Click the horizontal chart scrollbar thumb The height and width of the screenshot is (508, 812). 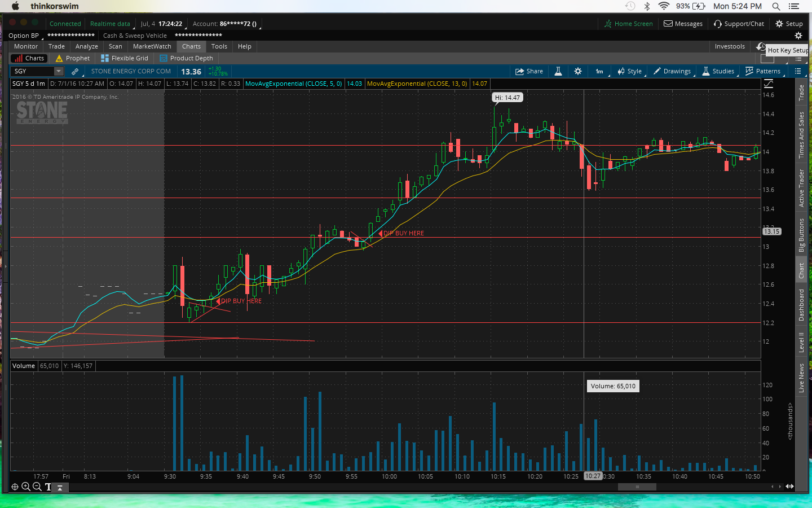[637, 487]
